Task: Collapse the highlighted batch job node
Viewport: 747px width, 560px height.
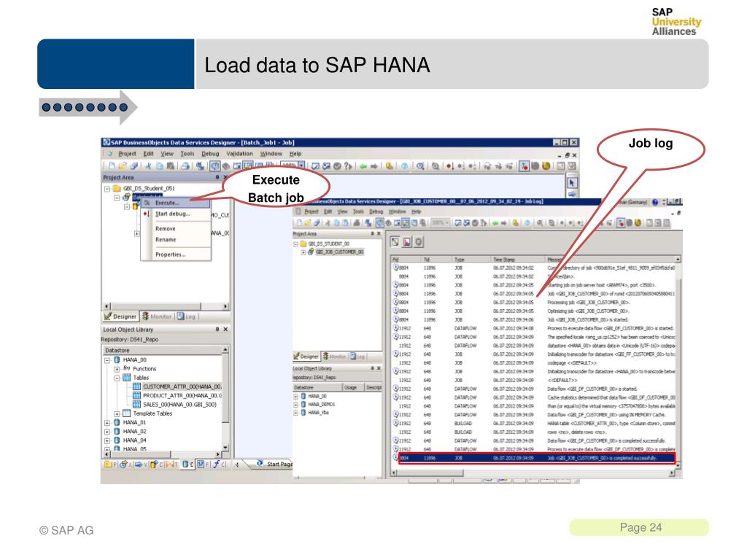Action: point(117,197)
